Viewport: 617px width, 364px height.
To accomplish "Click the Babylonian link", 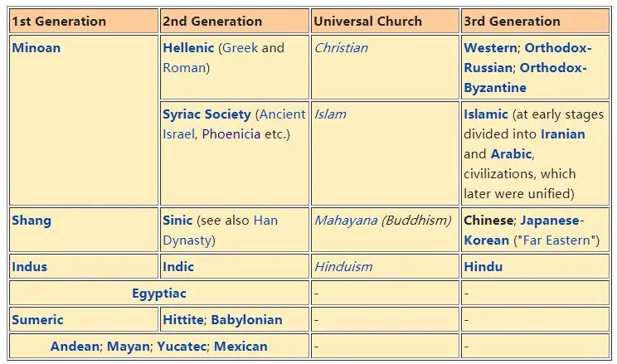I will click(x=246, y=320).
